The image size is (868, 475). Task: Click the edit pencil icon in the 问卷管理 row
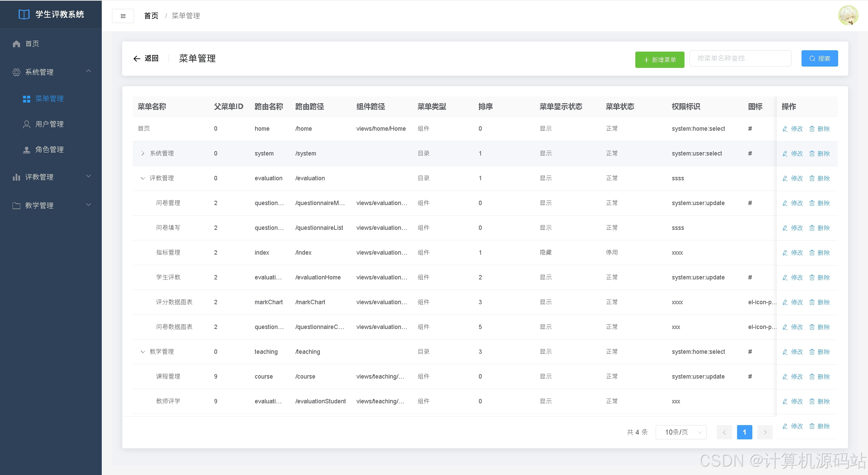coord(785,203)
